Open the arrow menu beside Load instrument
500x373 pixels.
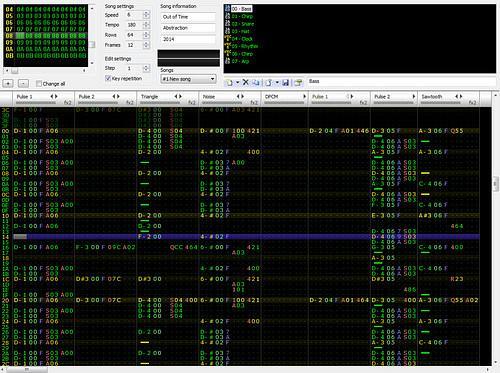[277, 82]
